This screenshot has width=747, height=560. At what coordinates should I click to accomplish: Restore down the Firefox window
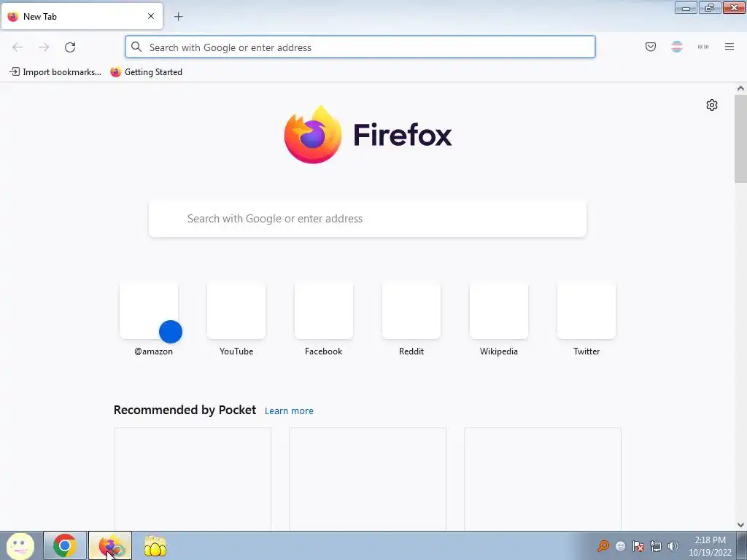click(710, 8)
